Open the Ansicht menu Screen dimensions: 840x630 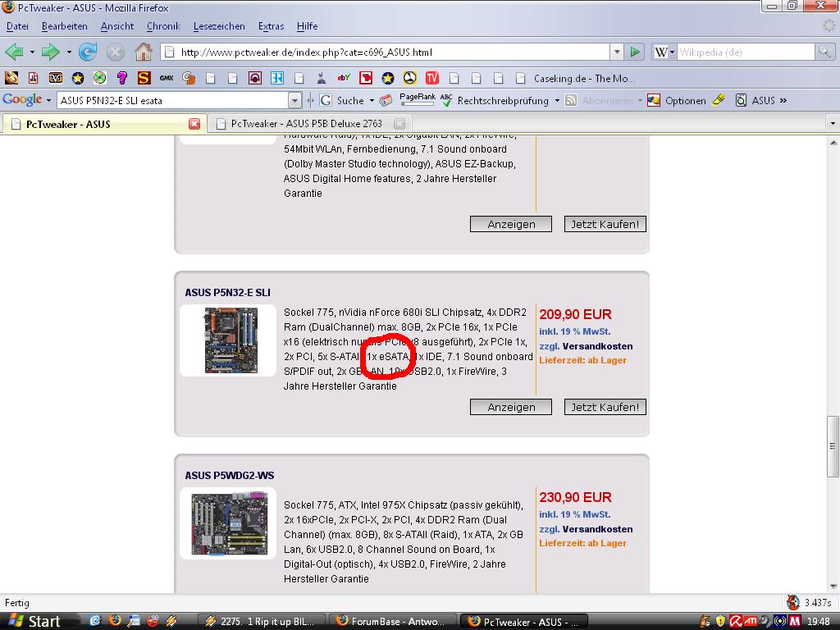point(116,26)
